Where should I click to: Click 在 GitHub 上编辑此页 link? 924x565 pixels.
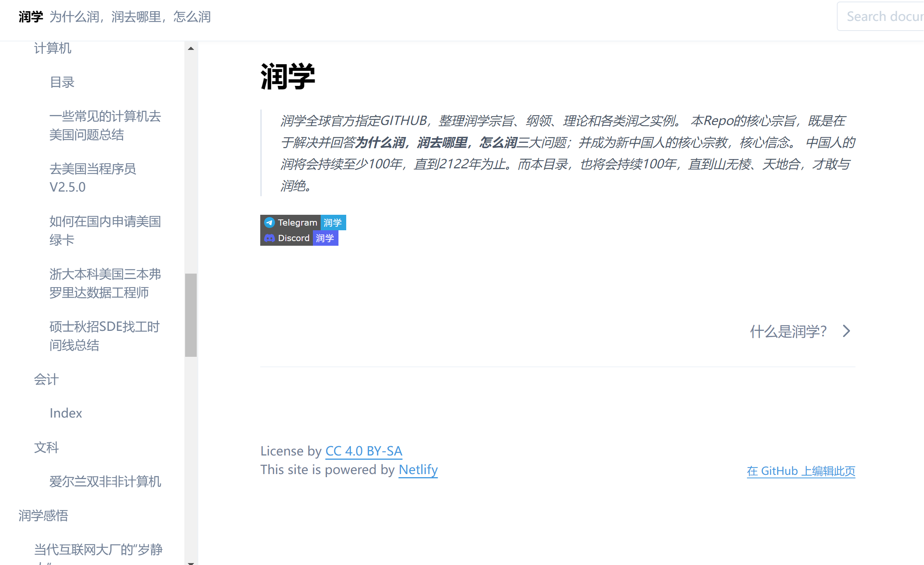coord(801,471)
